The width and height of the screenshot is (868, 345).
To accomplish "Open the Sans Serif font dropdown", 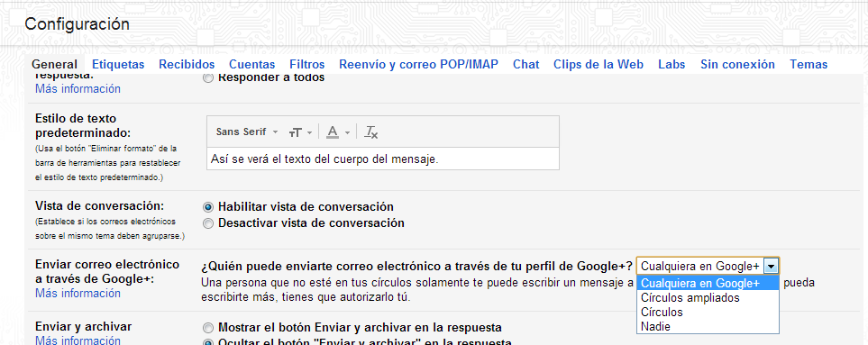I will click(x=247, y=132).
